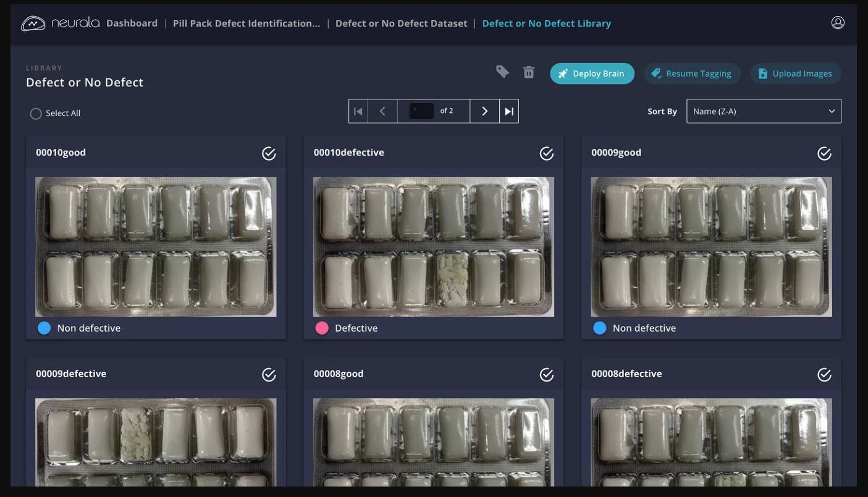The height and width of the screenshot is (497, 868).
Task: Open the Sort By Name (Z-A) dropdown
Action: point(764,111)
